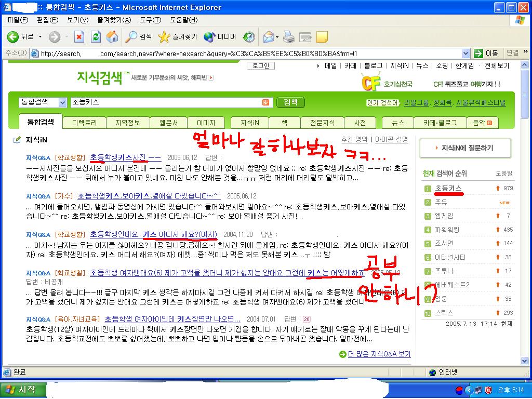532x399 pixels.
Task: Click the page vertical scrollbar down arrow
Action: [x=525, y=361]
